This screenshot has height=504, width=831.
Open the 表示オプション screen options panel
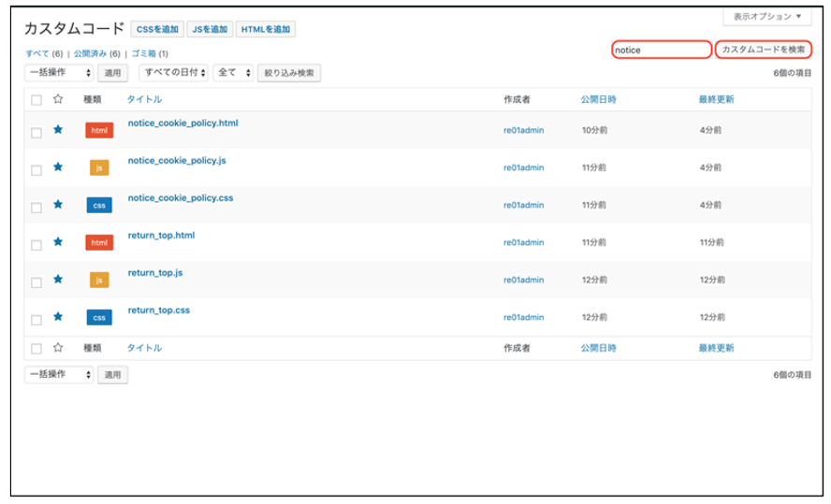[766, 17]
